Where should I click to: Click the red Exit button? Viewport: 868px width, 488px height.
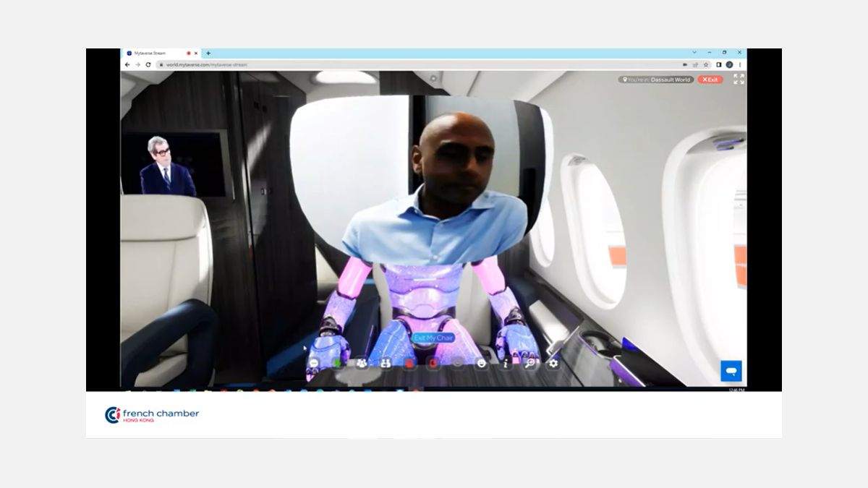tap(710, 80)
